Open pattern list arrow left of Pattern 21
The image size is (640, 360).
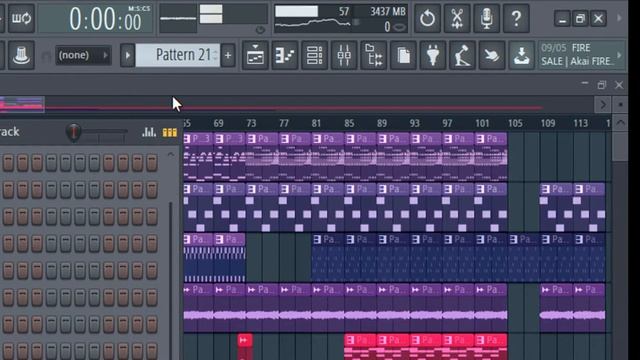127,55
